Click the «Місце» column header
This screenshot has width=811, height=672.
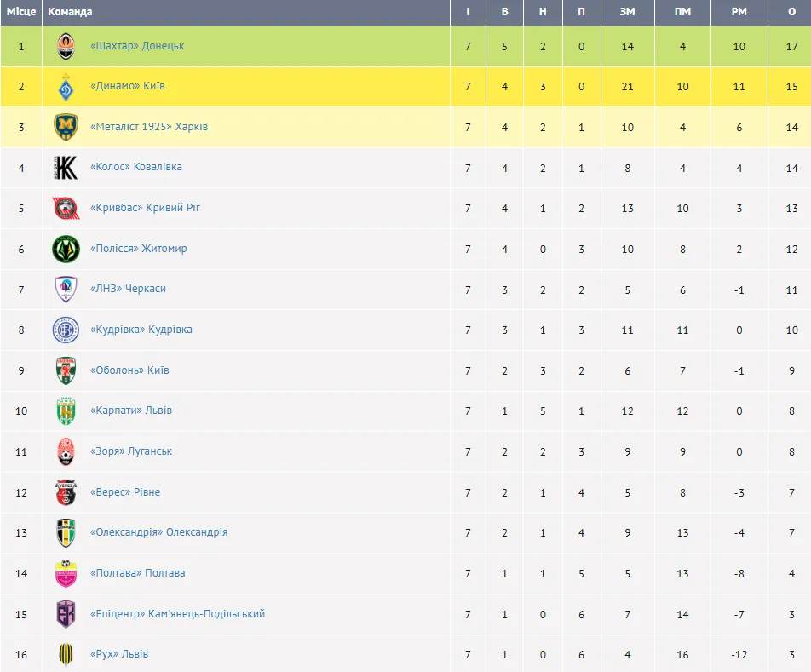click(x=21, y=12)
